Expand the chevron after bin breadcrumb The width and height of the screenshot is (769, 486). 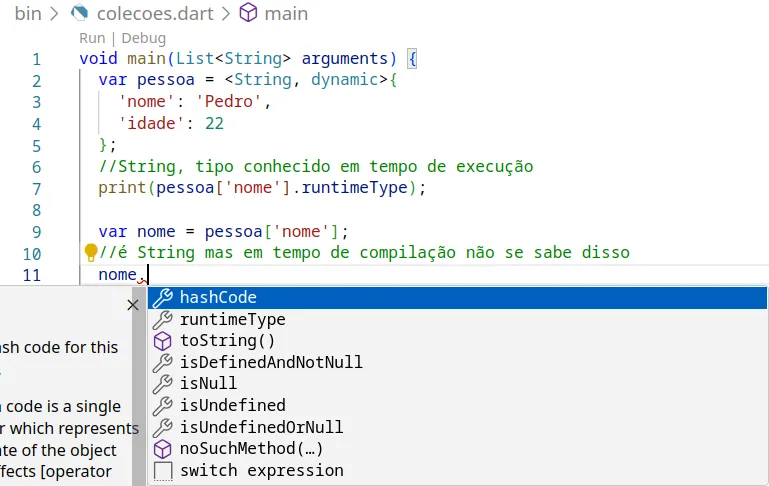coord(54,14)
